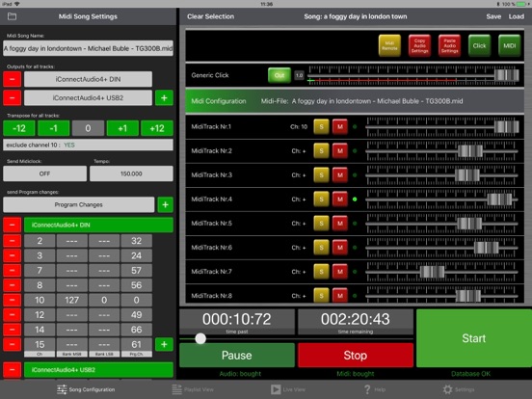Open the Settings tab
The height and width of the screenshot is (399, 532).
(459, 389)
